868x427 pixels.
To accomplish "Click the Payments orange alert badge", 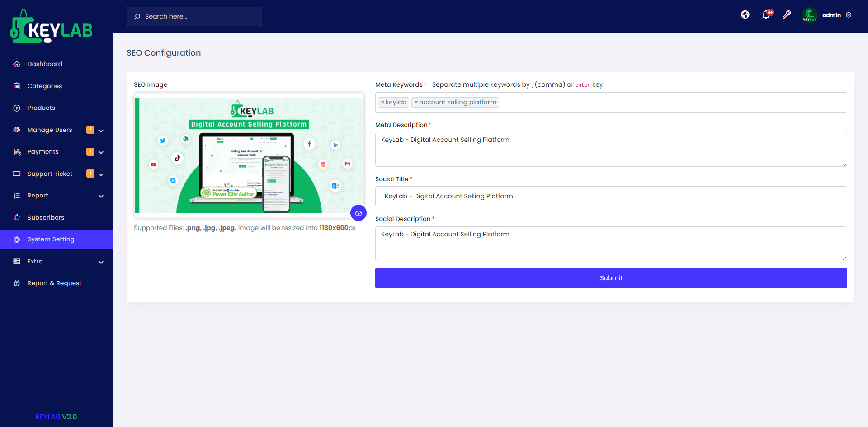I will click(x=90, y=152).
